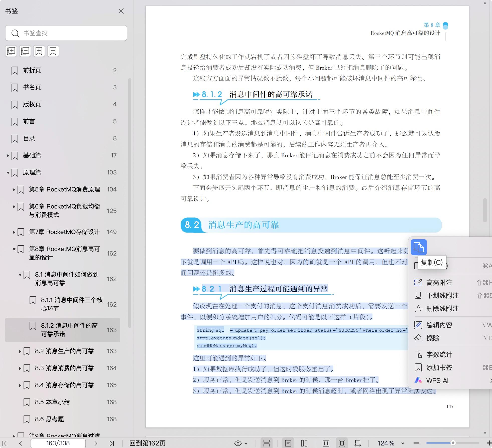Expand 第5章 RocketMQ消费原理
Screen dimensions: 492x448
pyautogui.click(x=14, y=190)
